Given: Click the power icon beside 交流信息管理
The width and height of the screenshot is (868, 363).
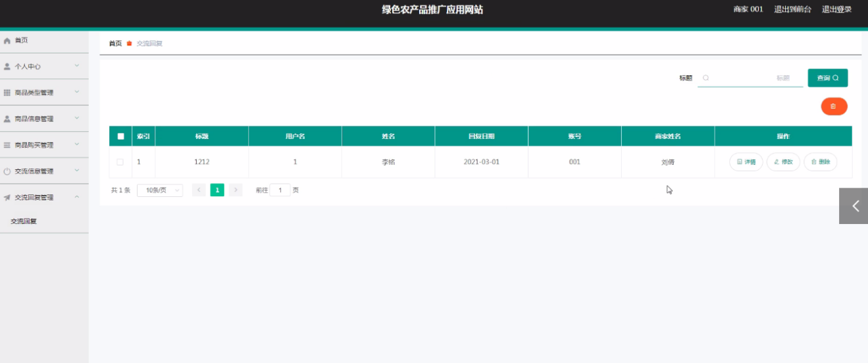Looking at the screenshot, I should (x=7, y=171).
